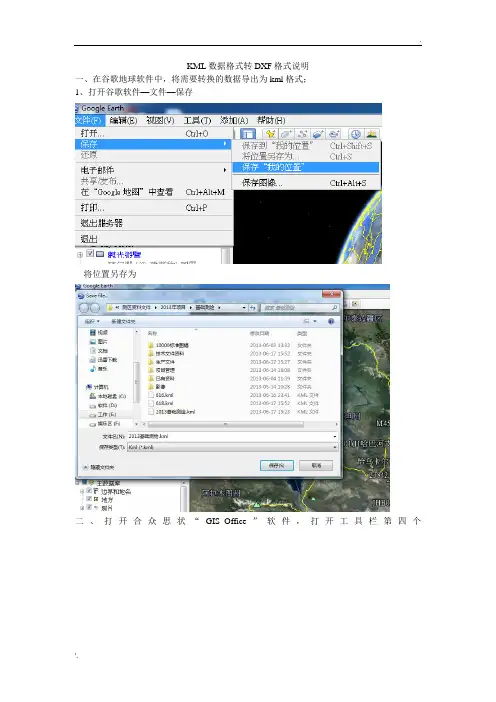Expand the tree node beside the blue layer link

click(x=80, y=255)
